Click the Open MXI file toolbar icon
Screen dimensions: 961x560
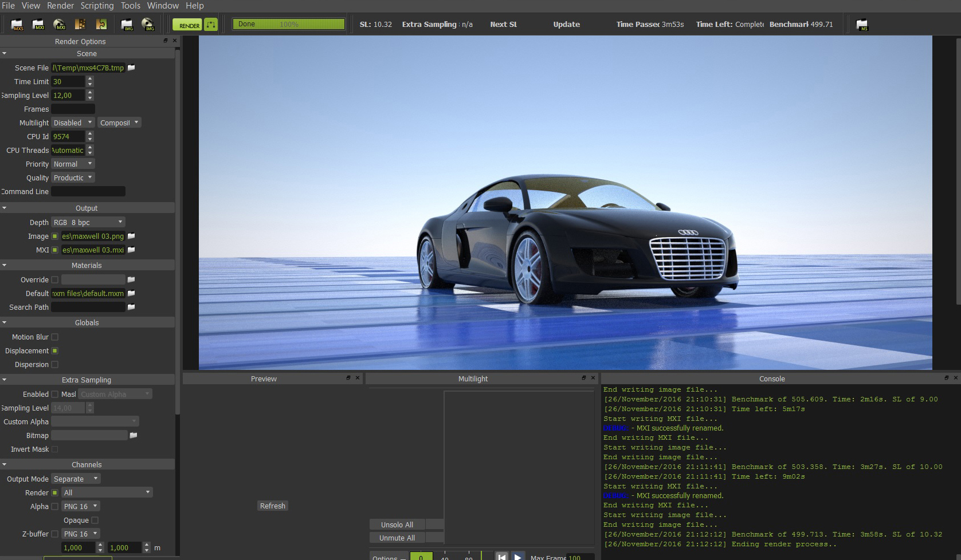coord(38,25)
